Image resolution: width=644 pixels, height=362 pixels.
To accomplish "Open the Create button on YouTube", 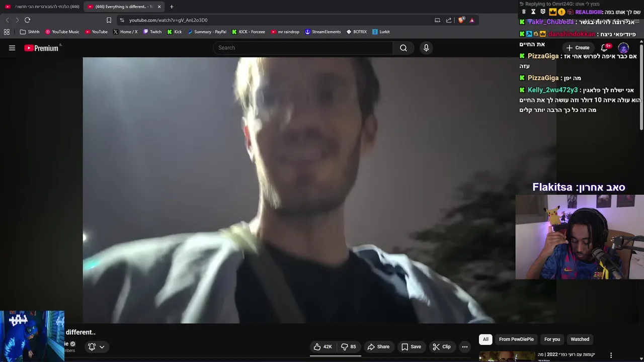I will [x=578, y=48].
